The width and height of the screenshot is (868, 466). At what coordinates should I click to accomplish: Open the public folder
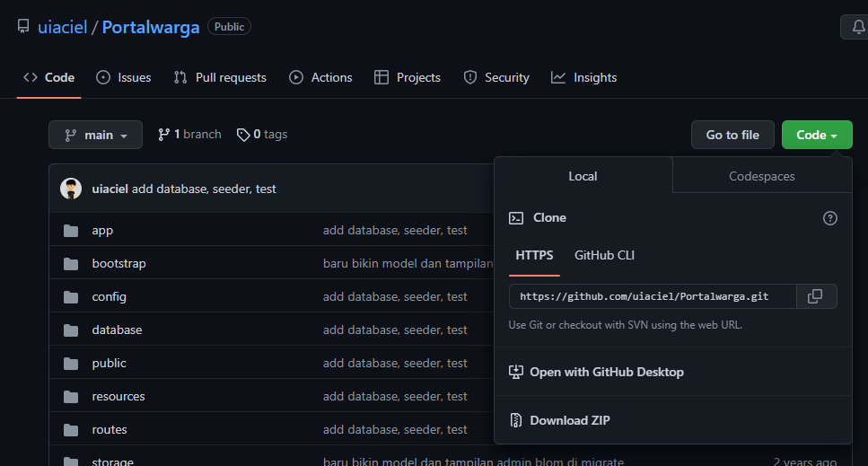109,363
